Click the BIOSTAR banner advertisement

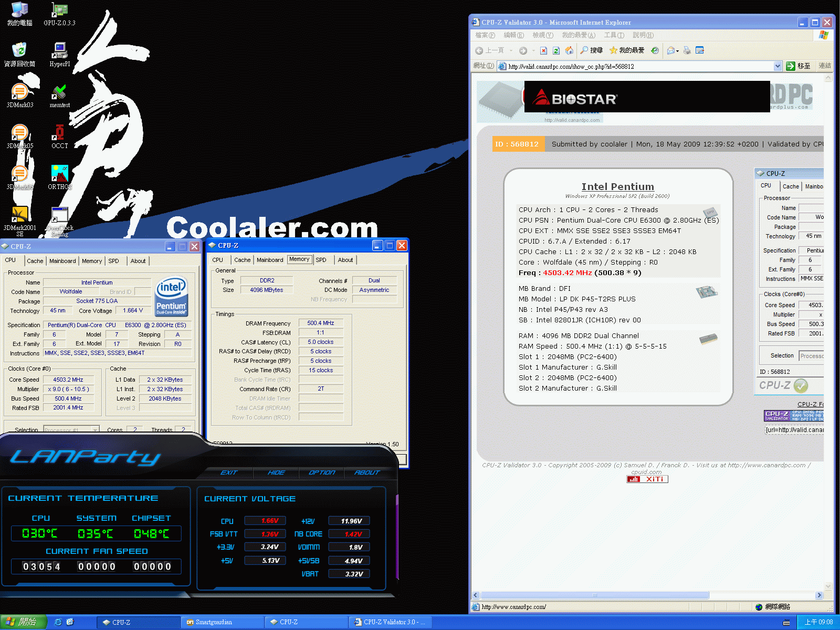(x=647, y=97)
